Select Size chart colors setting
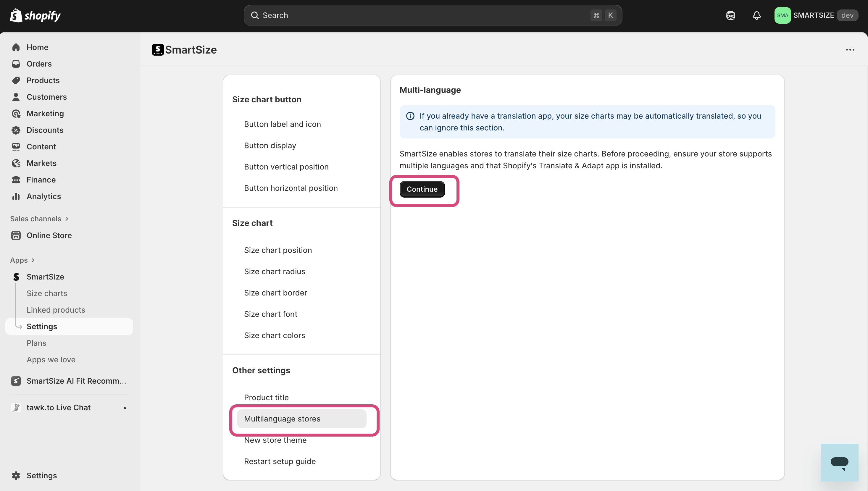The height and width of the screenshot is (491, 868). click(274, 335)
